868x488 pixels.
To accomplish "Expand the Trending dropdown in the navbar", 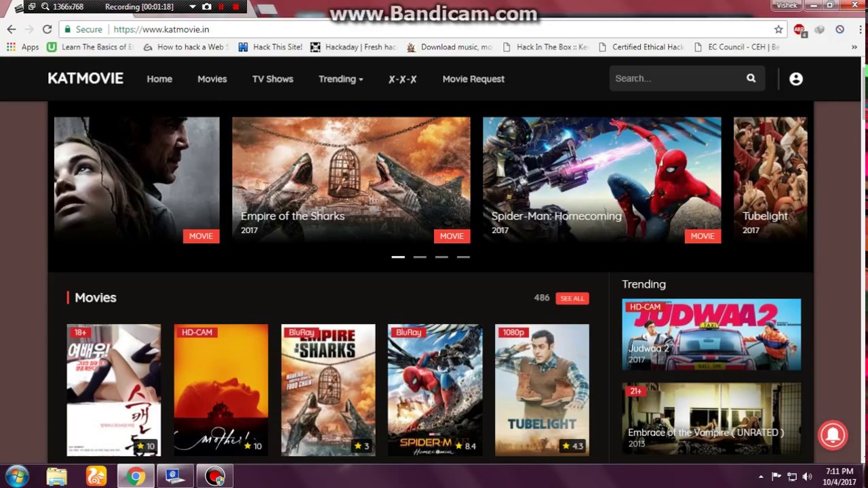I will (x=341, y=79).
